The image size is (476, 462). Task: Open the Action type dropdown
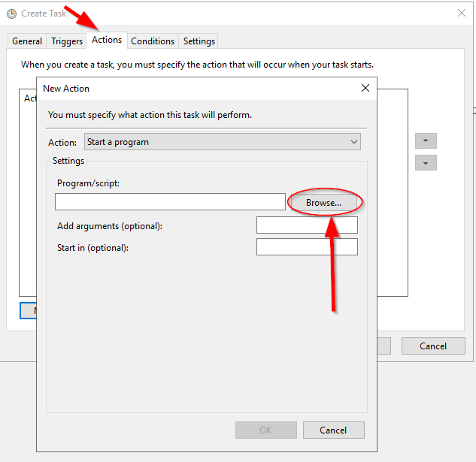tap(223, 142)
